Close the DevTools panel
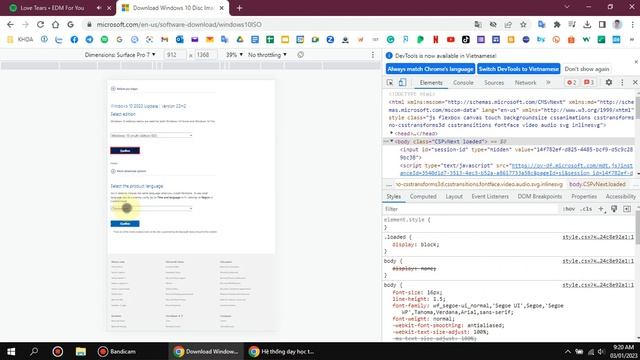 [635, 82]
